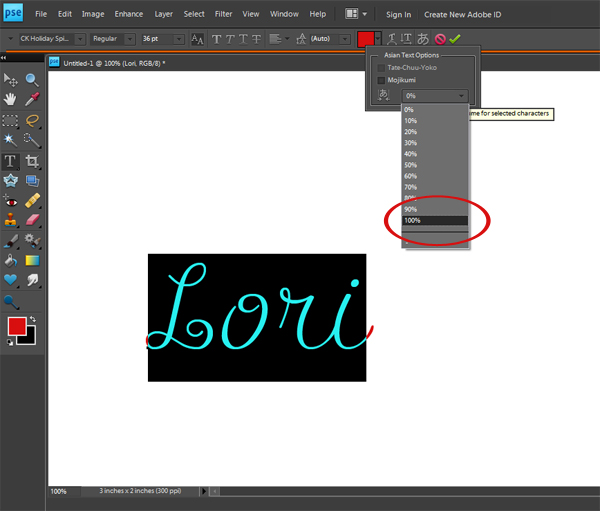The image size is (600, 511).
Task: Open the (Auto) leading dropdown
Action: (345, 39)
